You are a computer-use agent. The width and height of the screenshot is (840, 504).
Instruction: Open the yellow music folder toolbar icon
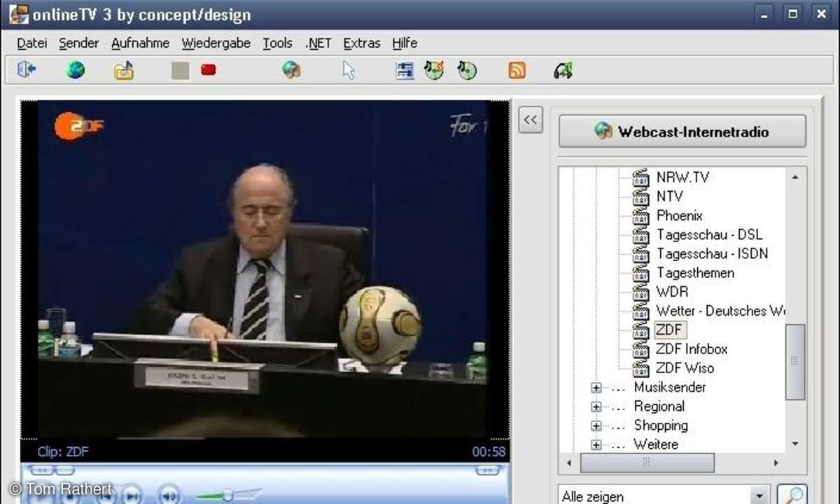pos(124,71)
